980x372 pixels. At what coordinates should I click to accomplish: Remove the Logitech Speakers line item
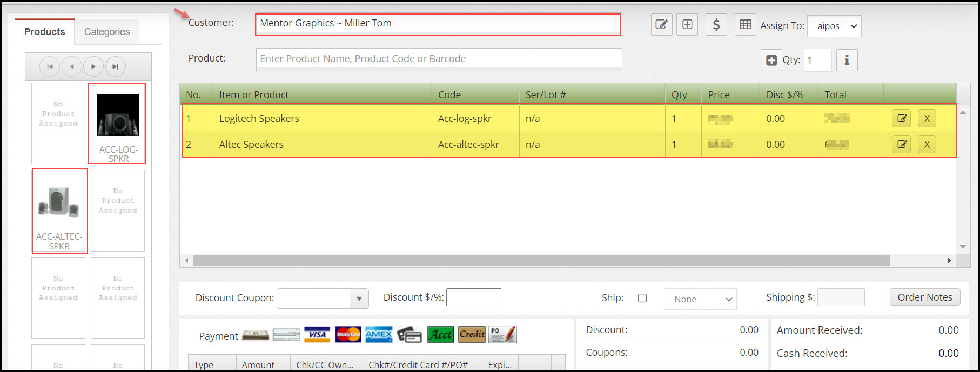(x=927, y=118)
